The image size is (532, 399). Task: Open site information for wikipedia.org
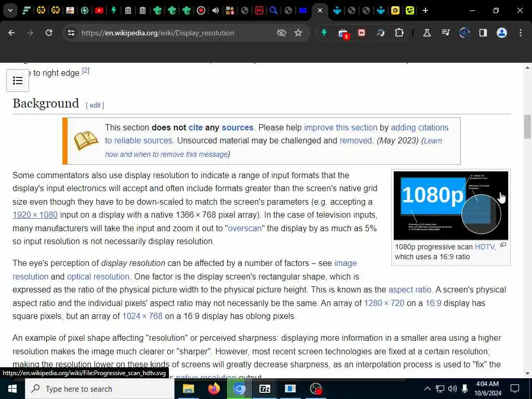coord(71,33)
